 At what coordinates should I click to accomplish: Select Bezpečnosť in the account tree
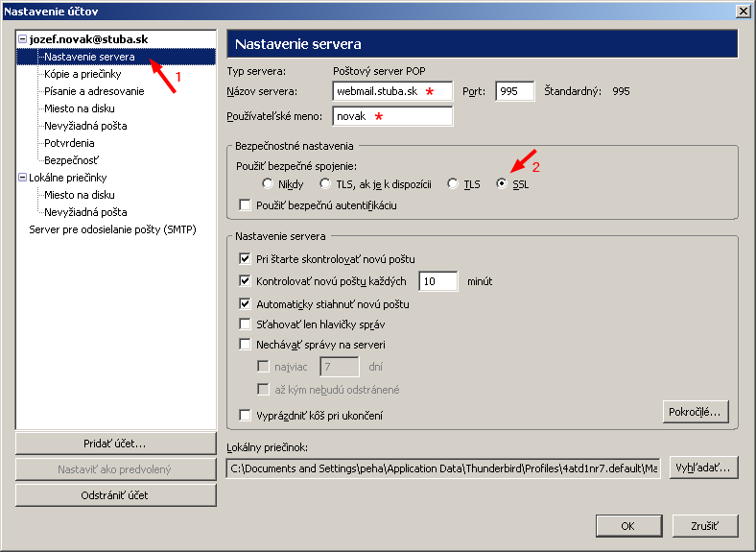pyautogui.click(x=71, y=160)
